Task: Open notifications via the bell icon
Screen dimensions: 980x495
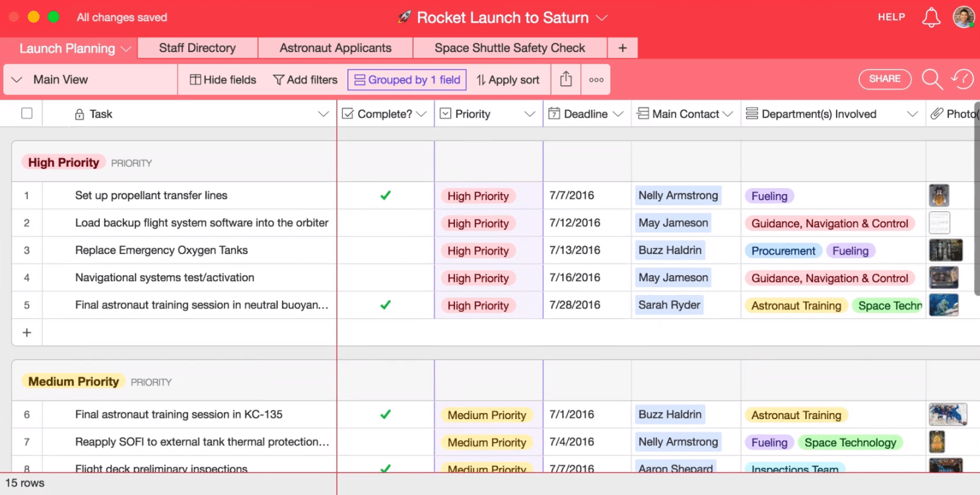Action: pyautogui.click(x=931, y=17)
